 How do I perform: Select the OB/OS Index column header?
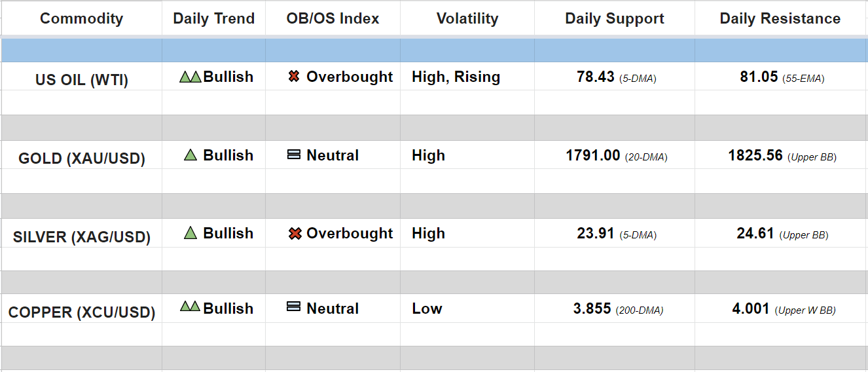[x=333, y=18]
